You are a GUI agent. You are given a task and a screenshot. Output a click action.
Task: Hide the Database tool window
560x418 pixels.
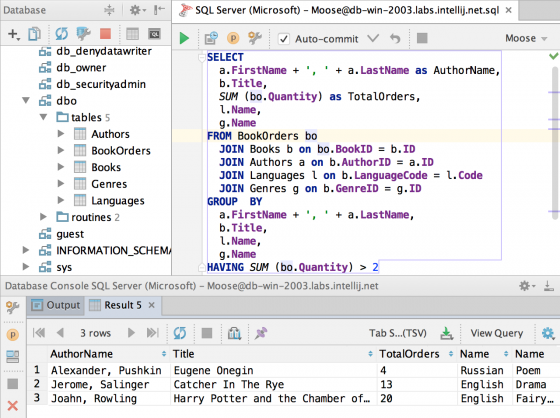[x=159, y=10]
